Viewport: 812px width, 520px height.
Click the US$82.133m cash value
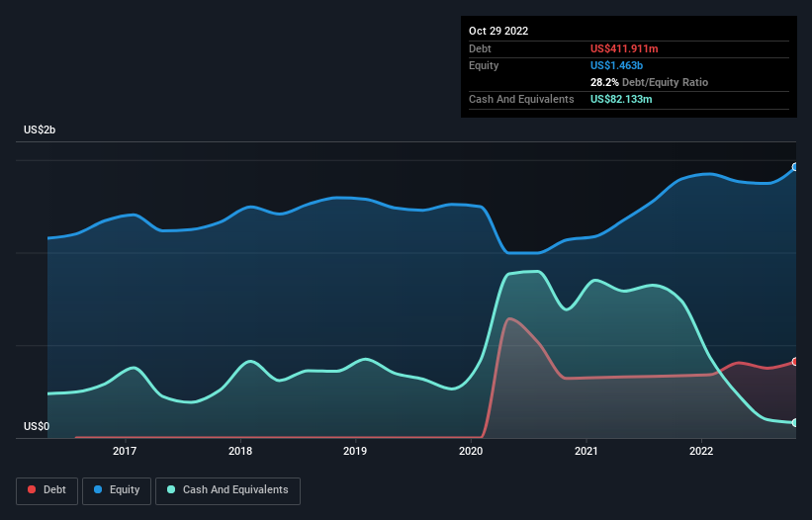(621, 99)
